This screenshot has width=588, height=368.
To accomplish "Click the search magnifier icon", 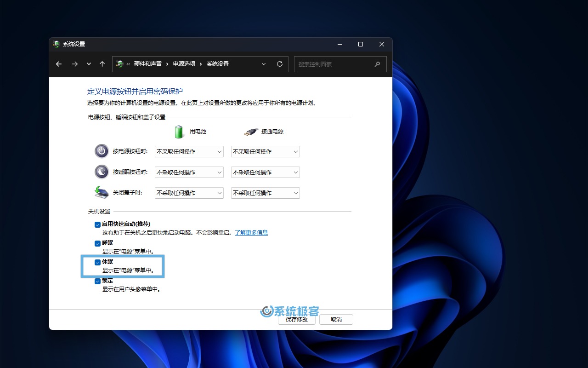I will (378, 64).
